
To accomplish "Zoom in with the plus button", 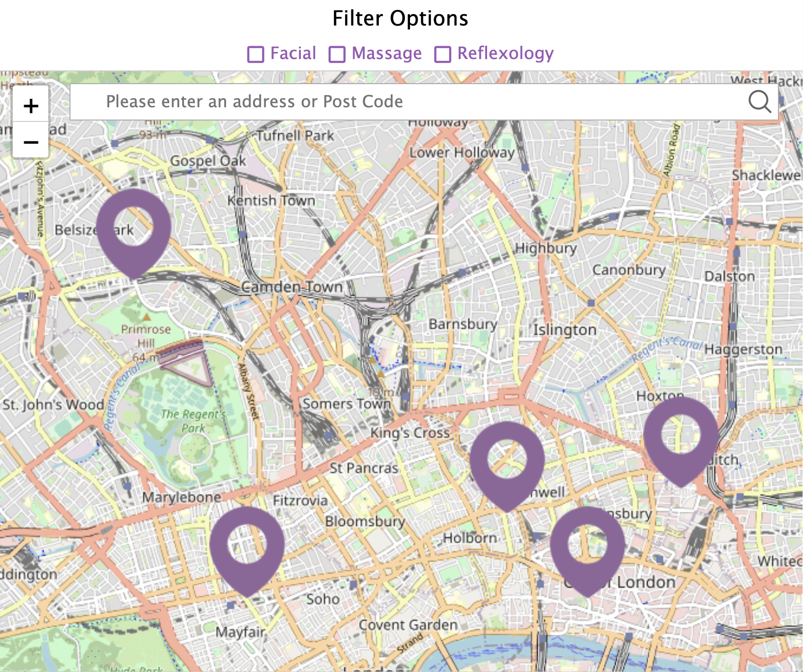I will (x=31, y=105).
